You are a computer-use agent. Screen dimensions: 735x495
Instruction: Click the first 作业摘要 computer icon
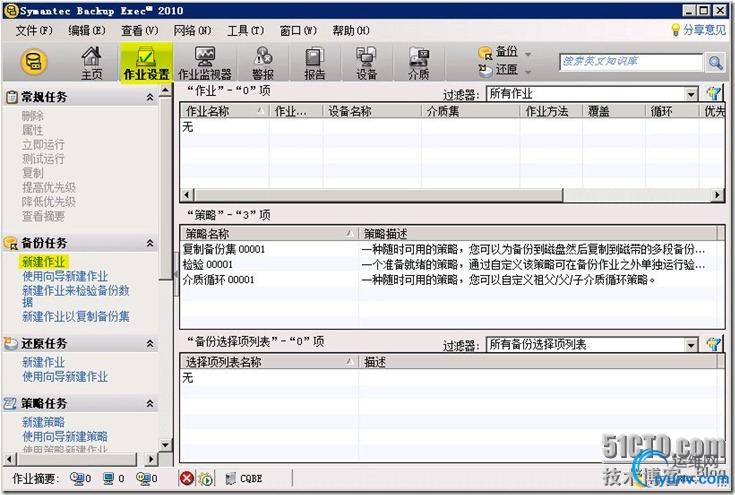(76, 478)
